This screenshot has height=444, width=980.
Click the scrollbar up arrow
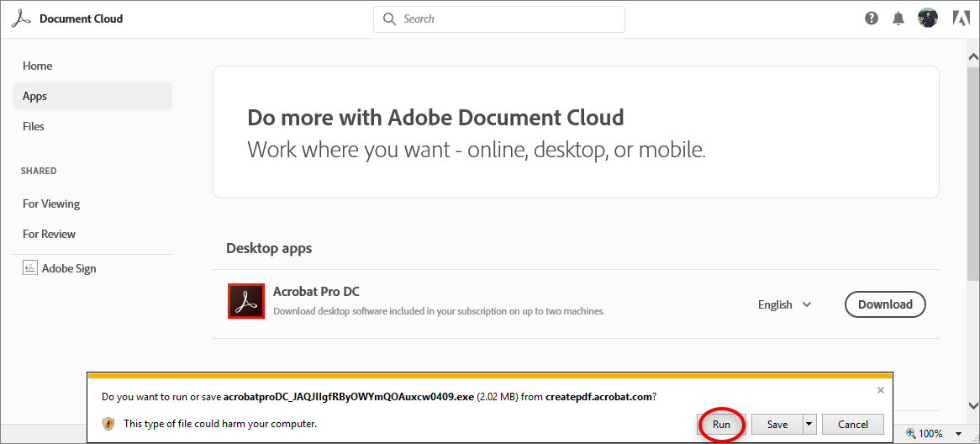973,57
